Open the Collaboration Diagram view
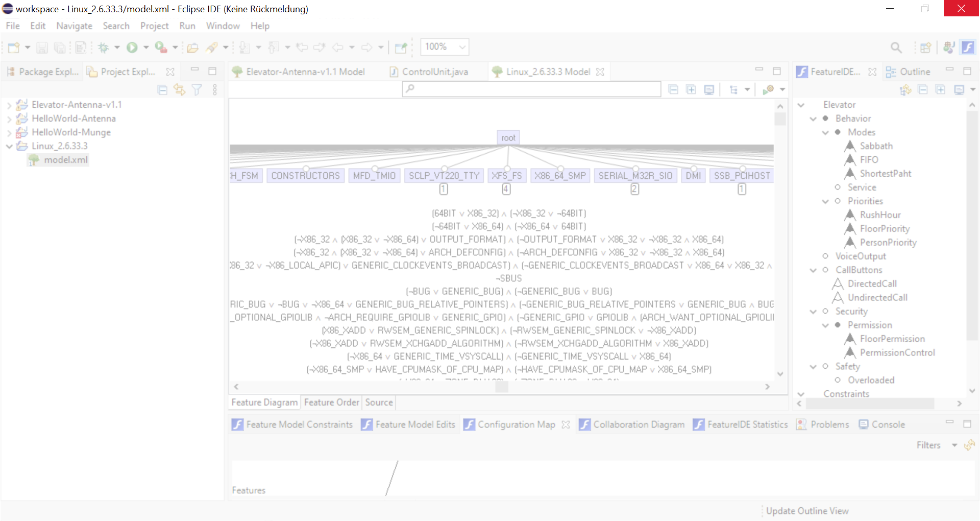 [x=638, y=424]
